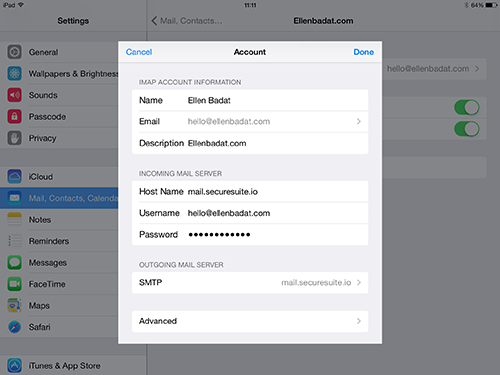Tap the Sounds speaker icon
This screenshot has width=500, height=375.
[x=14, y=95]
